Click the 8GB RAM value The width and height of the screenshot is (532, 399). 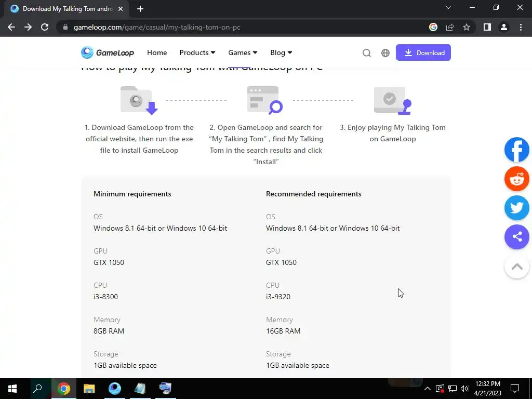[x=109, y=331]
